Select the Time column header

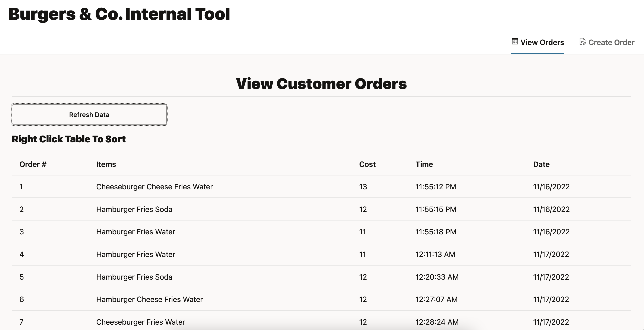pyautogui.click(x=424, y=164)
